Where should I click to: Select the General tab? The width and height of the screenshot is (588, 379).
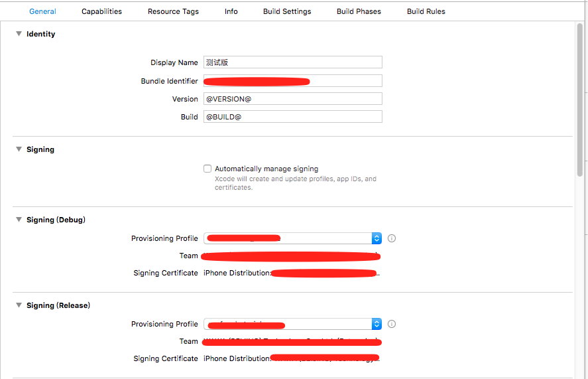click(42, 11)
